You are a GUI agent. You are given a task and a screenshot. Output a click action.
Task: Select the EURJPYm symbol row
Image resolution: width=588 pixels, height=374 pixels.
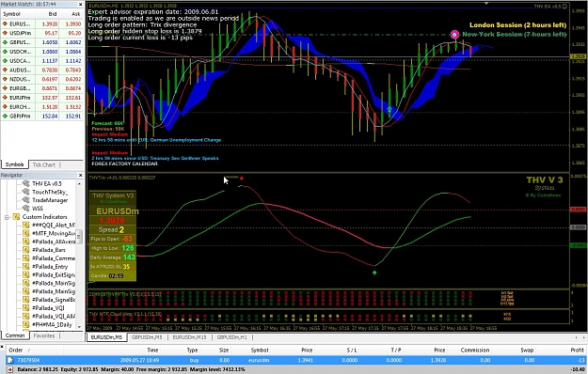pyautogui.click(x=41, y=98)
